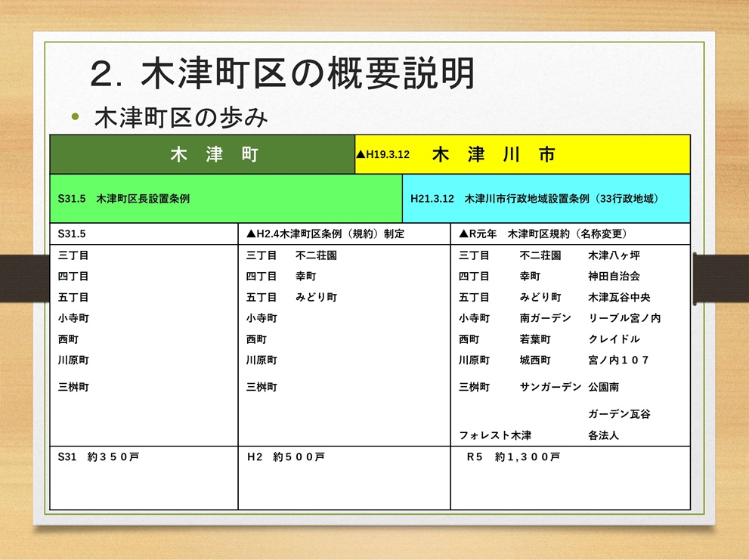Viewport: 749px width, 560px height.
Task: Select the bullet text 木津町区の歩み
Action: 180,118
